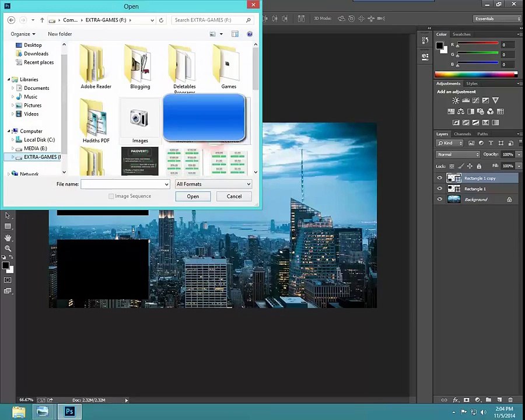Open the Color panel options menu

(519, 34)
